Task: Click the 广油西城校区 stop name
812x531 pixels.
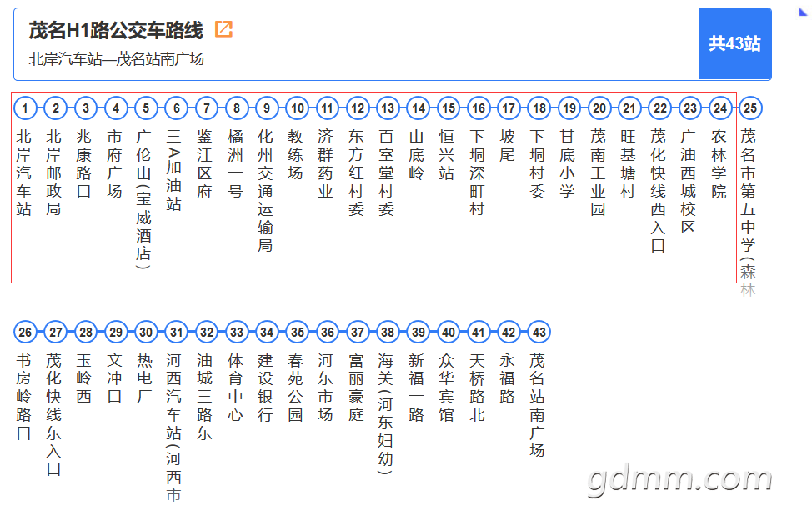Action: [689, 182]
